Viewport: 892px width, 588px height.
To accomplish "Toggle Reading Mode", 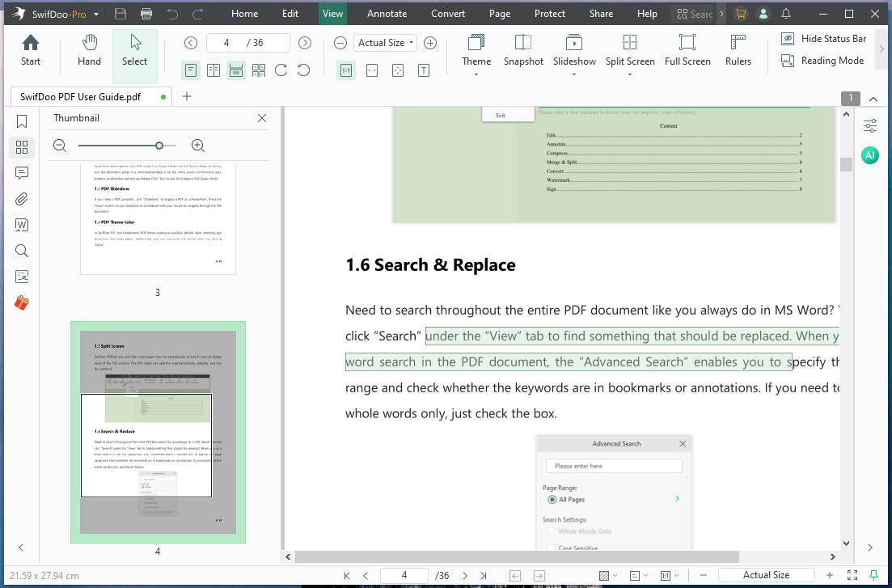I will click(822, 60).
